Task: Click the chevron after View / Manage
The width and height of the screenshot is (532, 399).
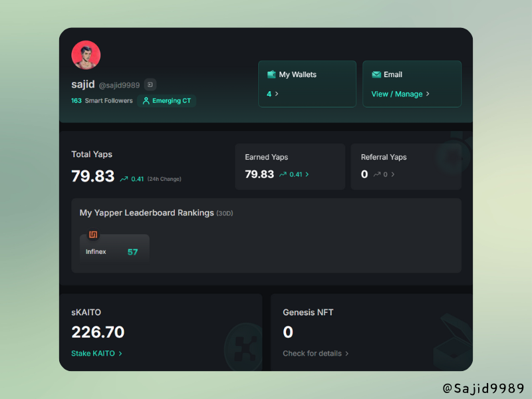Action: pos(428,94)
